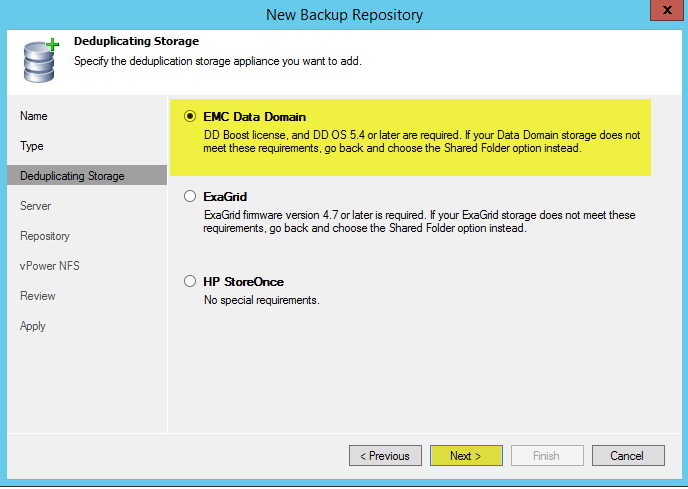Jump to the Server step
The height and width of the screenshot is (489, 688).
click(x=36, y=206)
